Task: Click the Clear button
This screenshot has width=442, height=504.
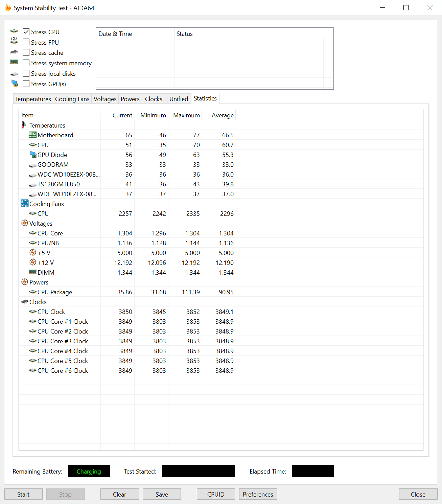Action: tap(119, 494)
